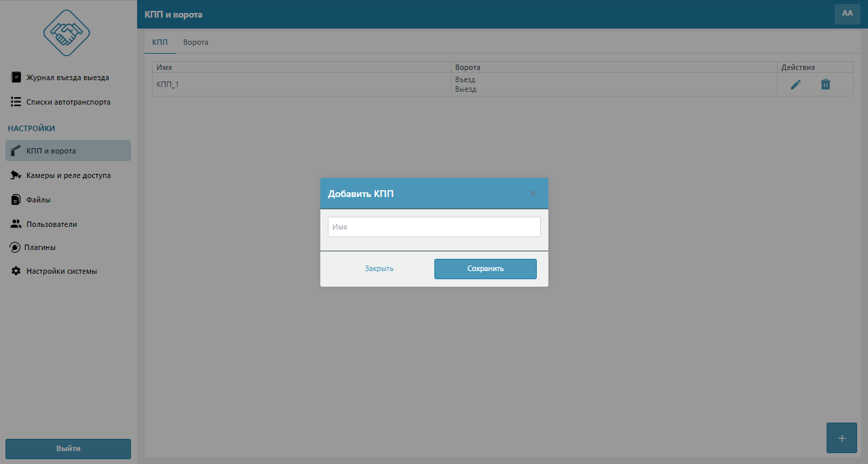Viewport: 868px width, 464px height.
Task: Click the Файлы document icon
Action: 16,200
